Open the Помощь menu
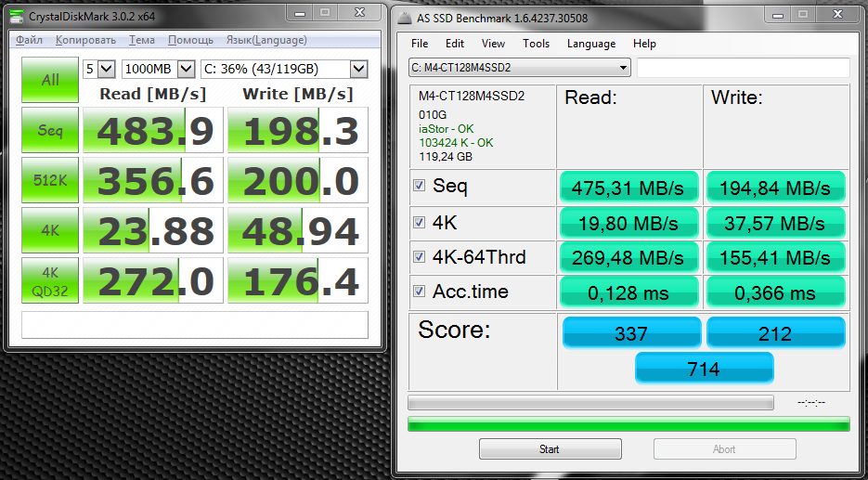 (190, 40)
